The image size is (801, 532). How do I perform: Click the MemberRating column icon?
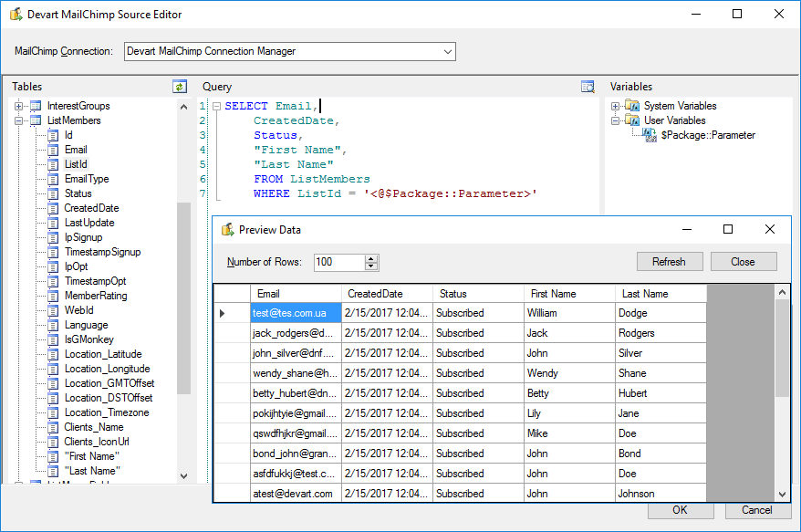pos(53,296)
